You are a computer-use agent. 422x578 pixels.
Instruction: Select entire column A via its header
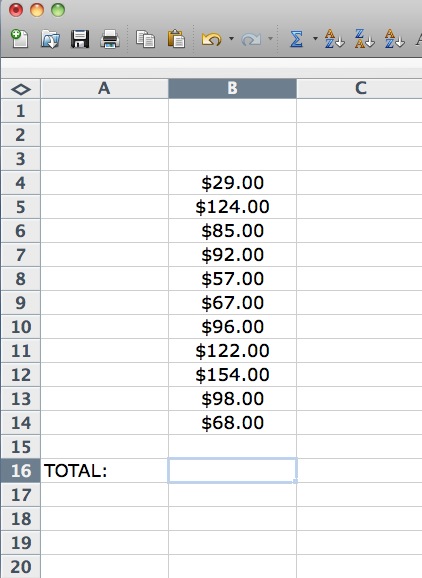tap(104, 88)
